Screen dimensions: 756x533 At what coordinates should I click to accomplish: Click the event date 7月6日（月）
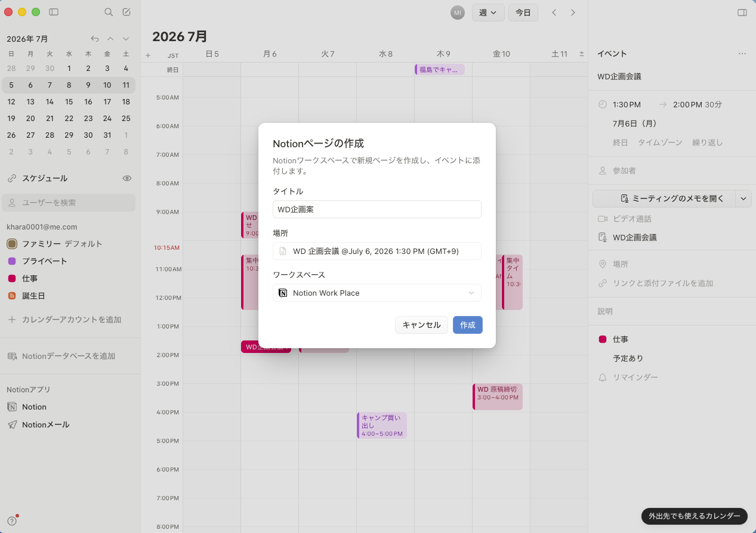[x=634, y=123]
